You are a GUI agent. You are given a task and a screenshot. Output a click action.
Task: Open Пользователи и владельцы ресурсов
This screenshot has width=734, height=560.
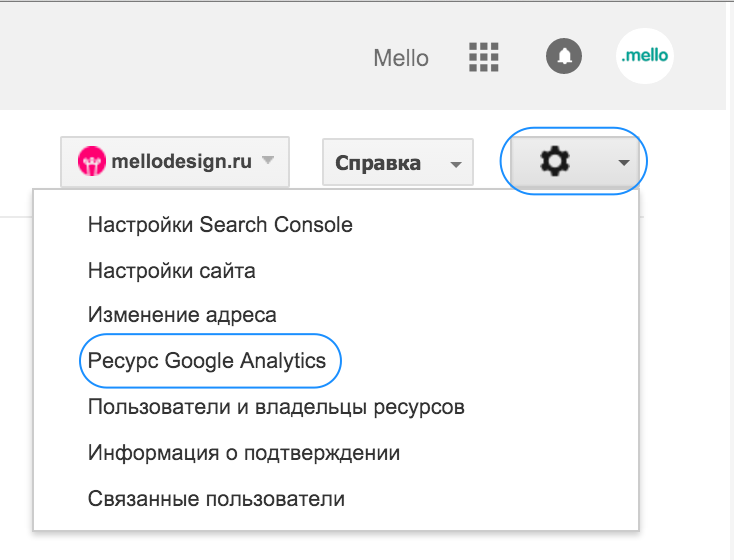point(276,407)
